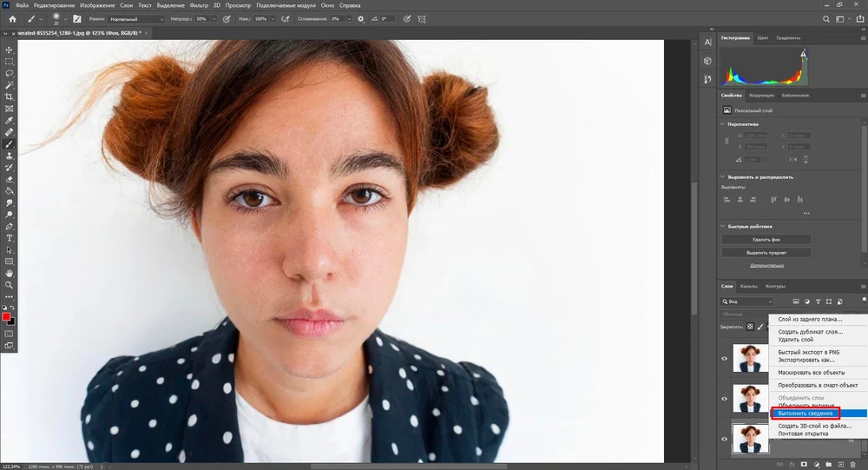
Task: Toggle the brush settings panel icon
Action: (77, 19)
